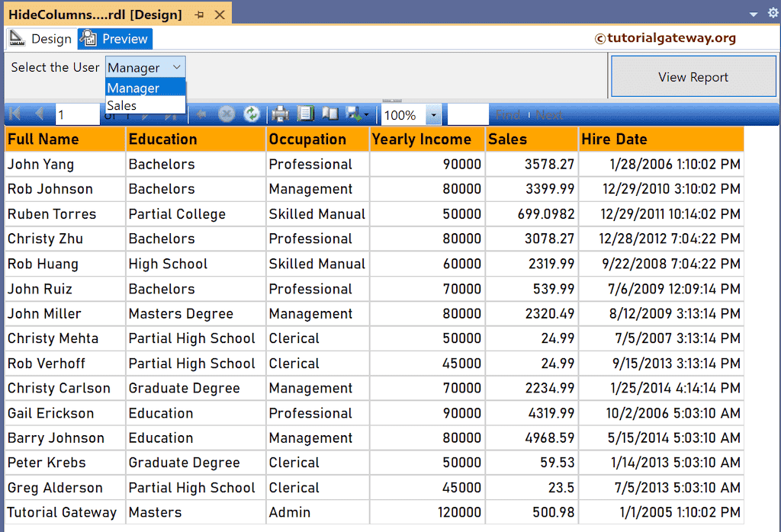
Task: Jump to first page using navigation icon
Action: point(14,114)
